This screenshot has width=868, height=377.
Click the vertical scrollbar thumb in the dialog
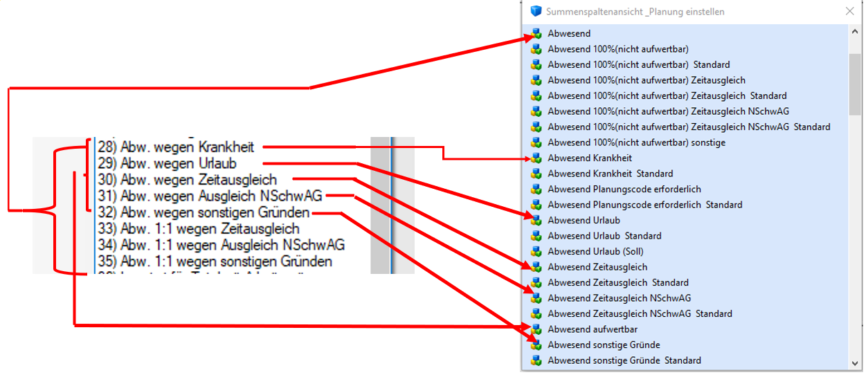[855, 83]
